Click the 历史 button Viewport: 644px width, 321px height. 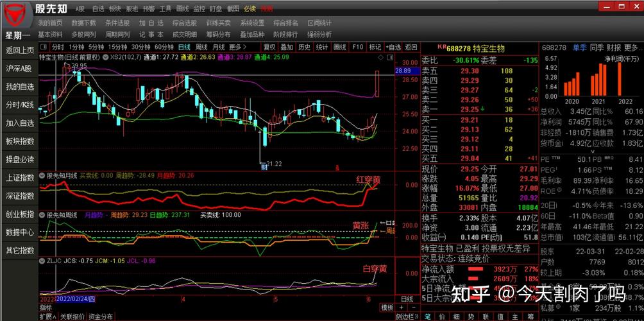(x=304, y=47)
